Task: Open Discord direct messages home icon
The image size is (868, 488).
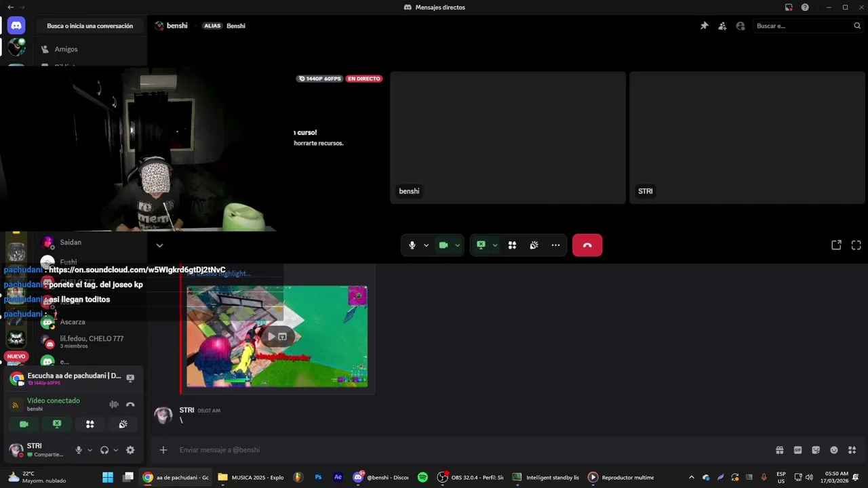Action: (16, 26)
